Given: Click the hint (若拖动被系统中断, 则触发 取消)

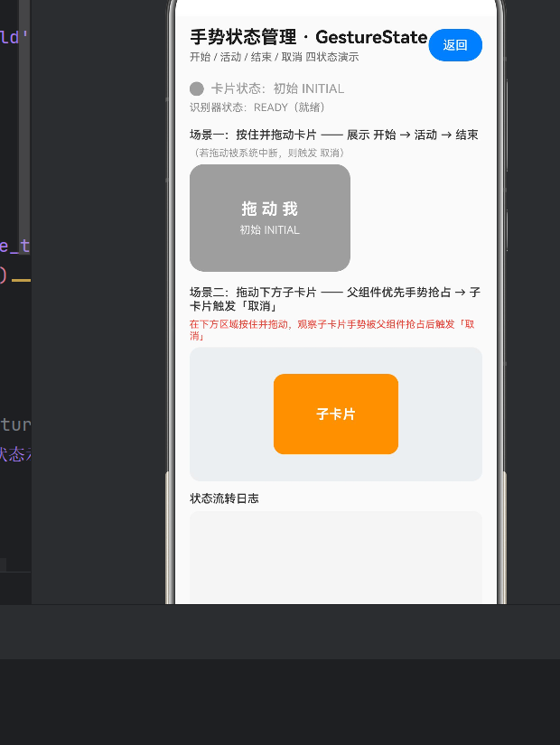Looking at the screenshot, I should [x=267, y=153].
